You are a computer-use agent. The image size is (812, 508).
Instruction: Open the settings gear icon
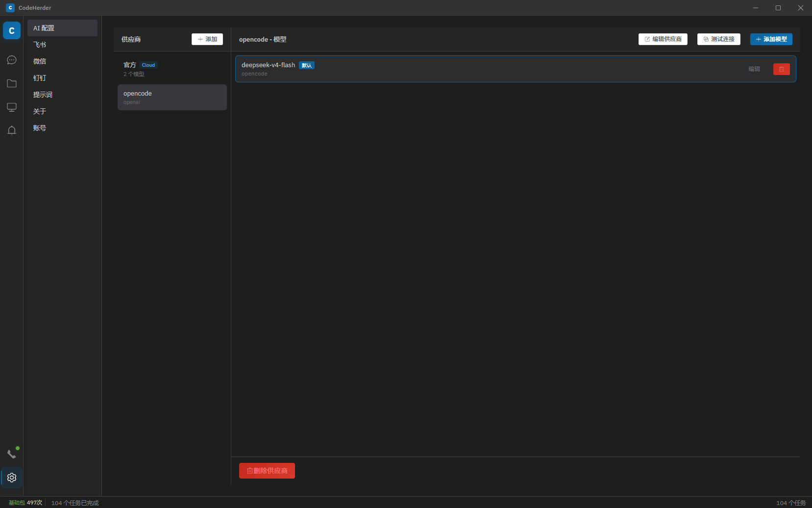(12, 478)
